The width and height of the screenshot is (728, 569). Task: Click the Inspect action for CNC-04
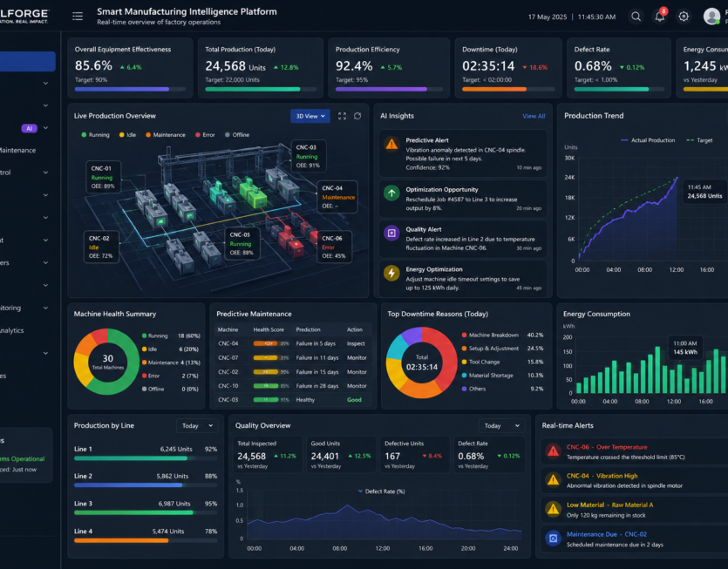click(356, 343)
